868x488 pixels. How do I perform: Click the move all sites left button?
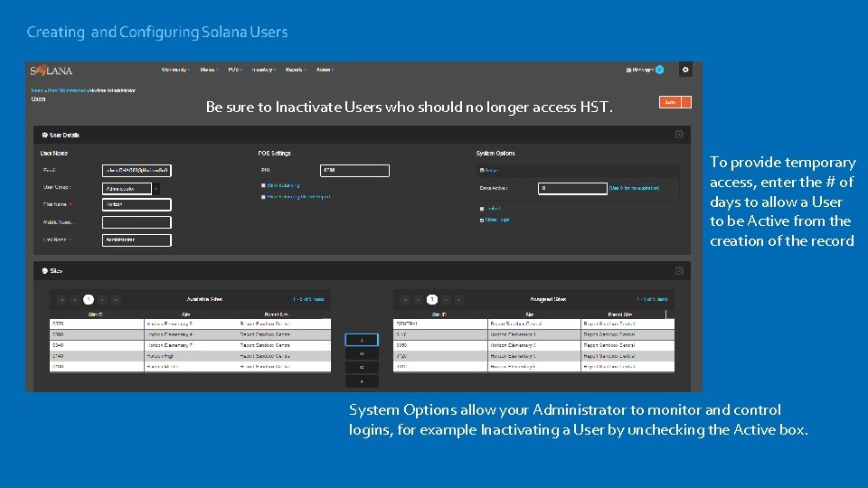click(x=362, y=368)
